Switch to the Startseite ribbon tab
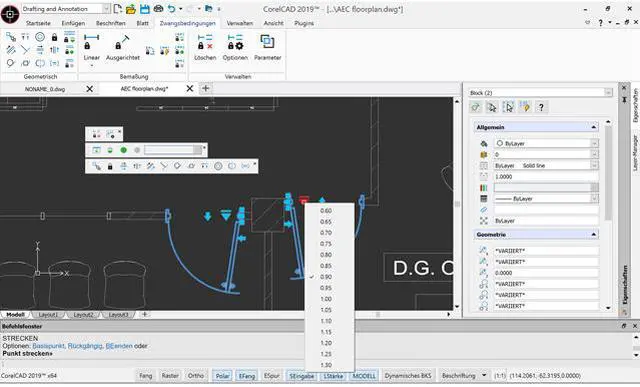This screenshot has width=640, height=387. click(38, 23)
